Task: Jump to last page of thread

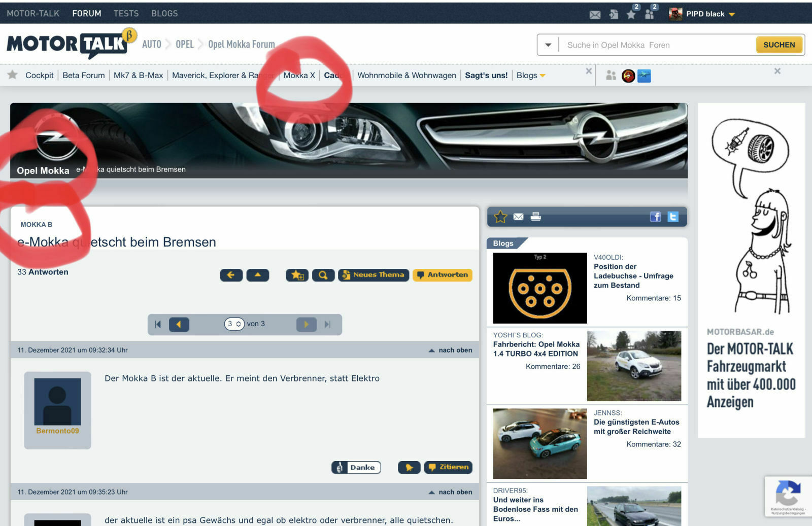Action: click(328, 324)
